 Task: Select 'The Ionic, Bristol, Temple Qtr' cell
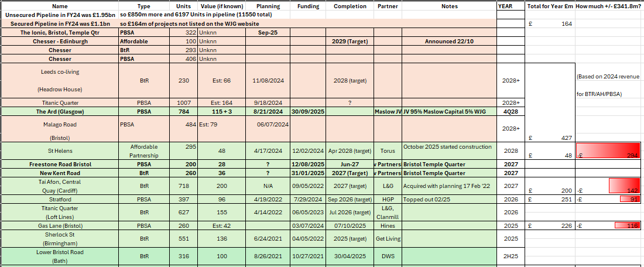tap(60, 32)
